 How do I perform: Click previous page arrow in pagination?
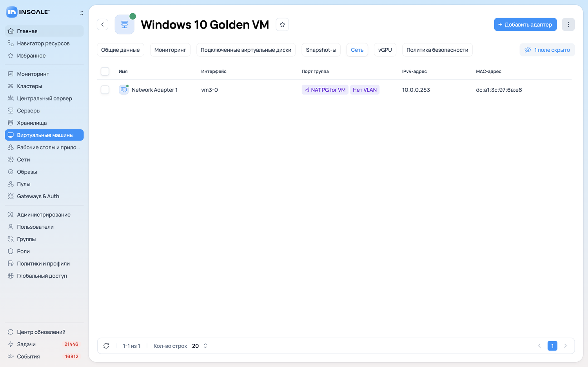point(539,346)
